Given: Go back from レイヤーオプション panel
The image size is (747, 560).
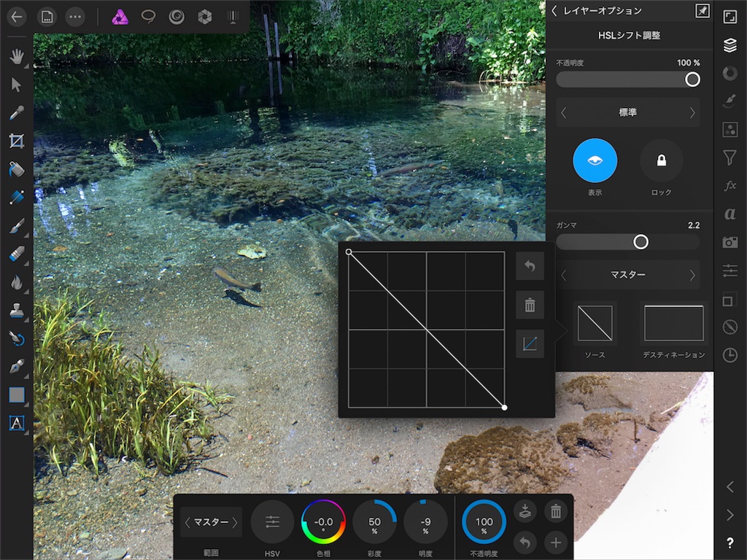Looking at the screenshot, I should click(x=554, y=11).
